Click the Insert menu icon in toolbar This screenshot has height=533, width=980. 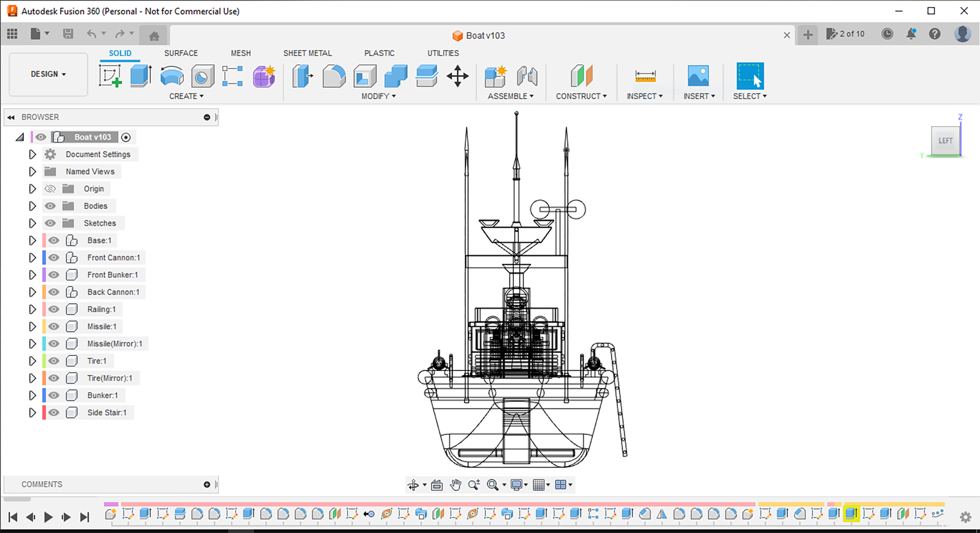tap(697, 76)
